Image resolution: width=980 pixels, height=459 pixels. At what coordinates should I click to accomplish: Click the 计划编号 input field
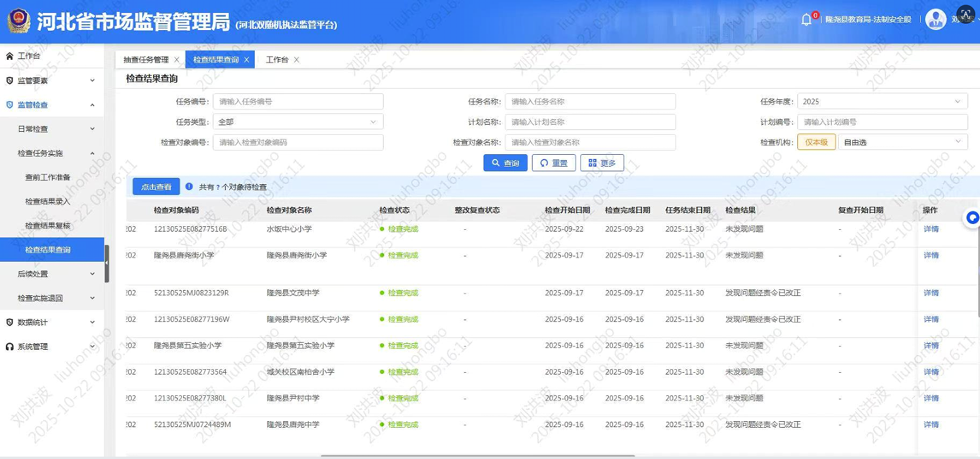click(x=882, y=122)
